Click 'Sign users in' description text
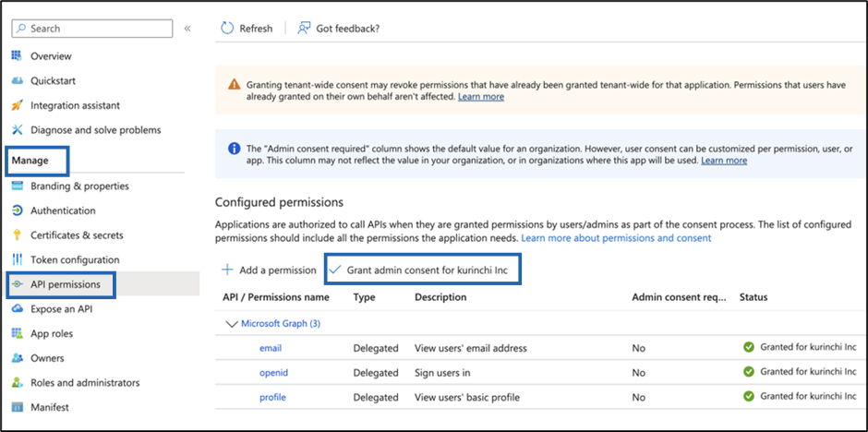This screenshot has height=432, width=868. point(442,373)
